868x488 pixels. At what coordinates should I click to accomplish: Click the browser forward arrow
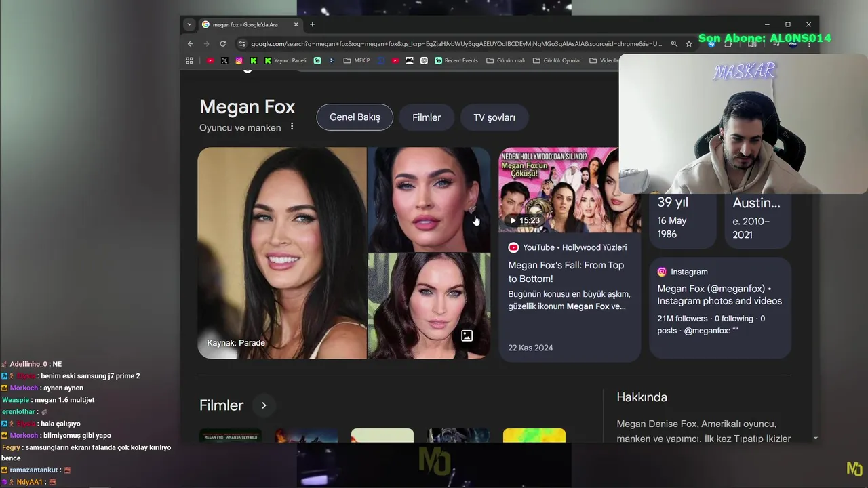[x=206, y=44]
